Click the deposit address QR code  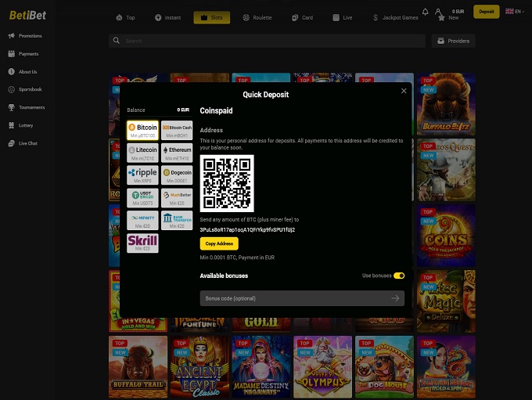pyautogui.click(x=227, y=183)
